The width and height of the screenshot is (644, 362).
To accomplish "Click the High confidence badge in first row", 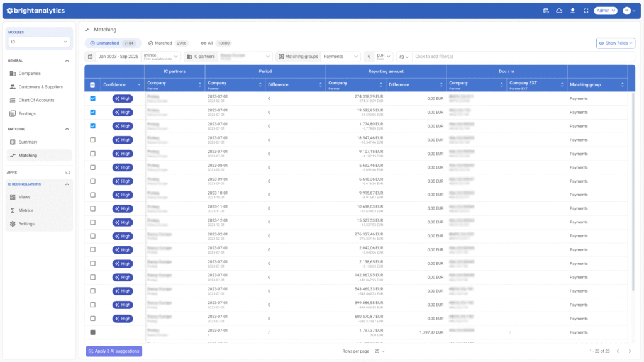I will point(123,98).
